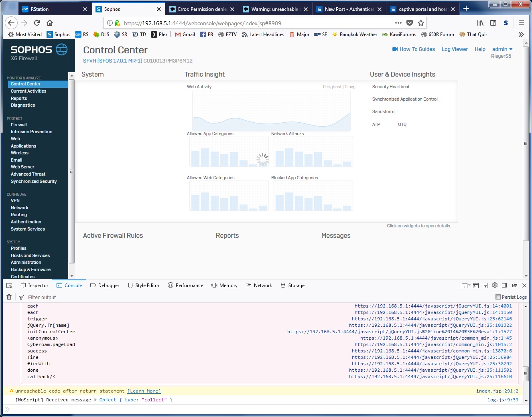
Task: Switch to the Performance devtools tab
Action: pyautogui.click(x=185, y=285)
